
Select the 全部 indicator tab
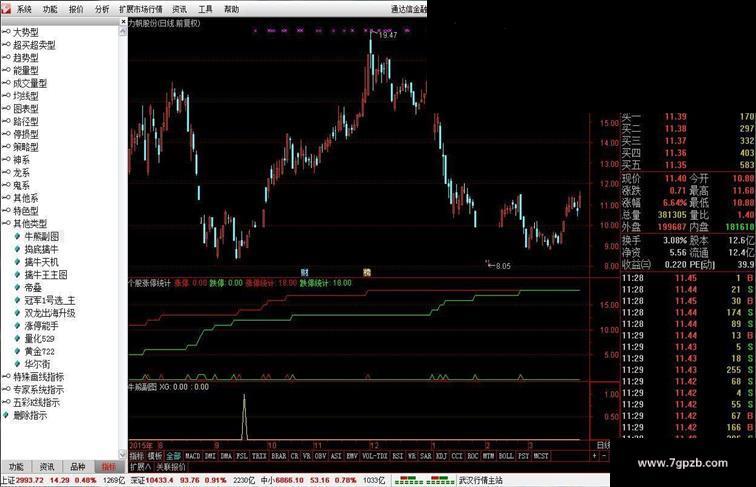173,456
